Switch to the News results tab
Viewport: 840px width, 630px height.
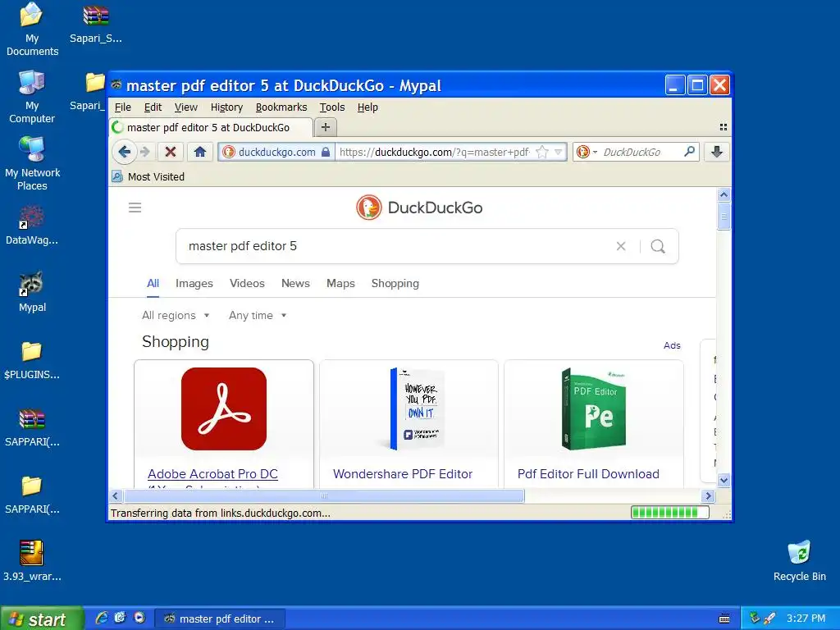point(295,283)
